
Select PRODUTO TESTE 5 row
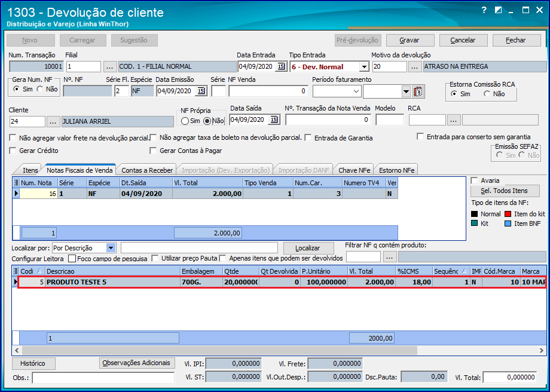pyautogui.click(x=282, y=282)
